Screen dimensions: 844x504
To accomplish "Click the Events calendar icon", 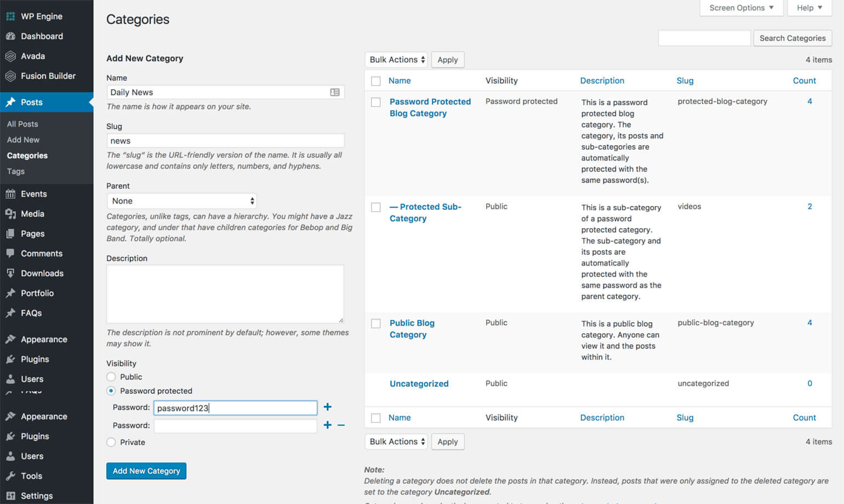I will (x=10, y=194).
